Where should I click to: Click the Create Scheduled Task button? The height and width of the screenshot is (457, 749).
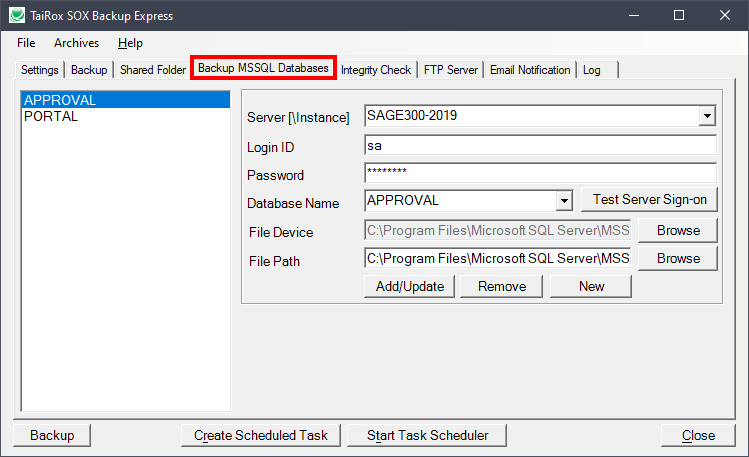point(261,435)
